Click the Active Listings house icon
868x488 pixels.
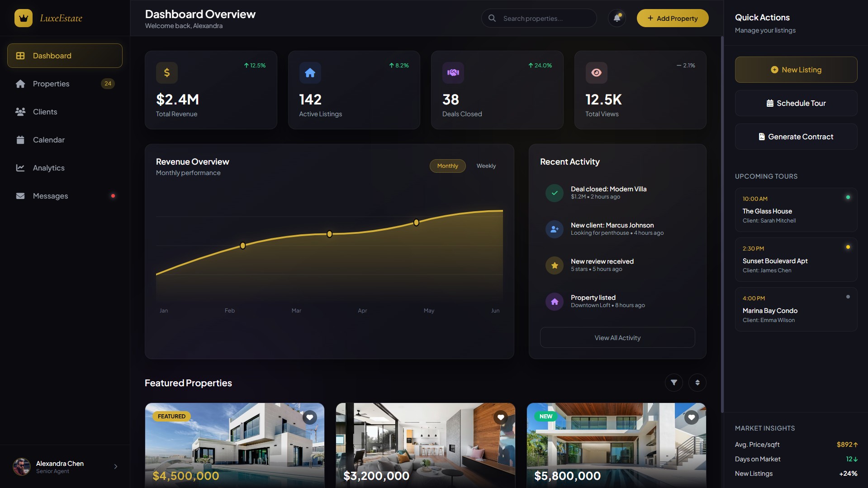310,72
